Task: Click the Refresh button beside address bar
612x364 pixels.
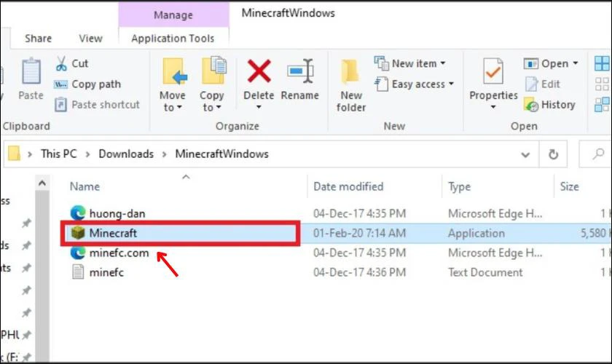Action: click(x=553, y=154)
